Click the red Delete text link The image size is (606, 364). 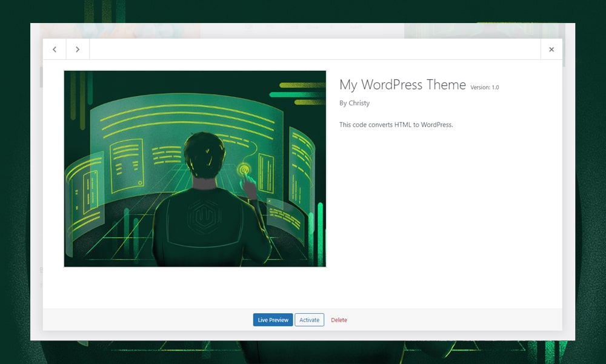coord(339,320)
